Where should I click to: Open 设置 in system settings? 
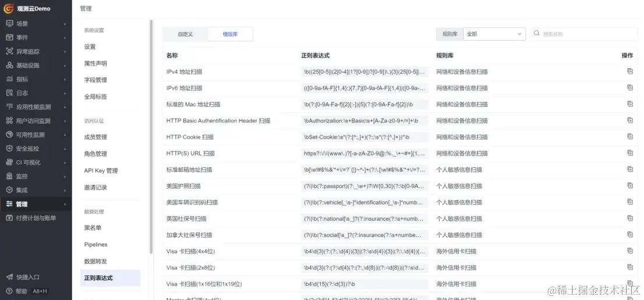[90, 47]
